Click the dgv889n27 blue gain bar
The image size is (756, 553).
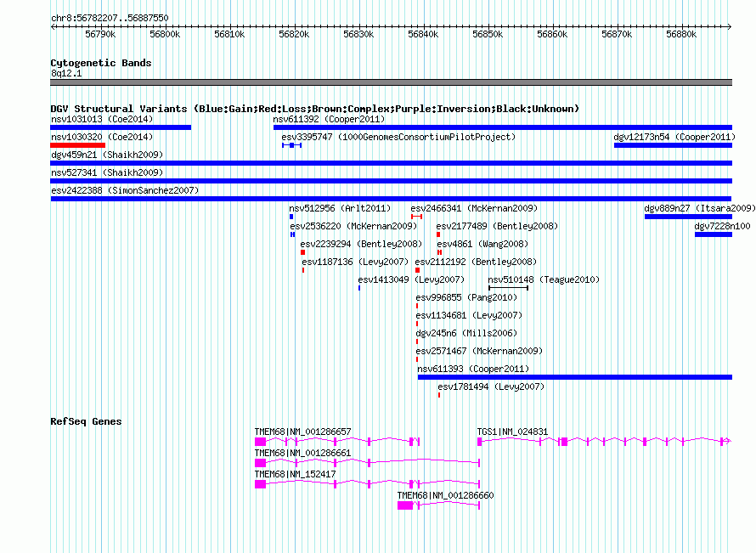(x=689, y=217)
